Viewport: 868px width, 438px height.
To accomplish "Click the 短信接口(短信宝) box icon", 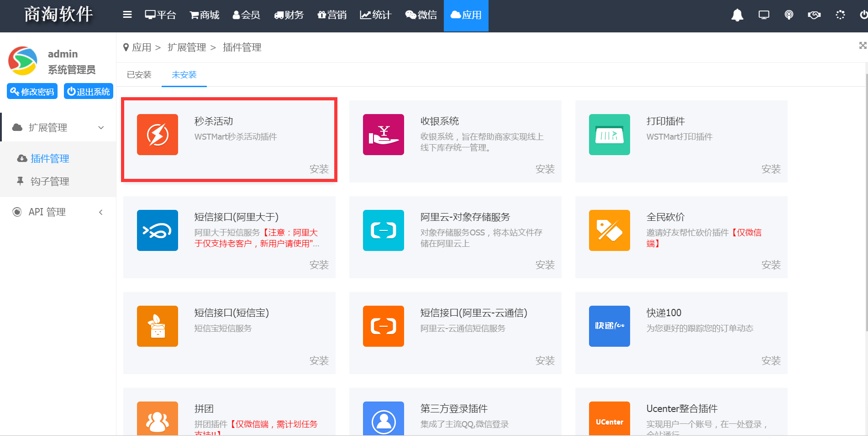I will point(158,326).
